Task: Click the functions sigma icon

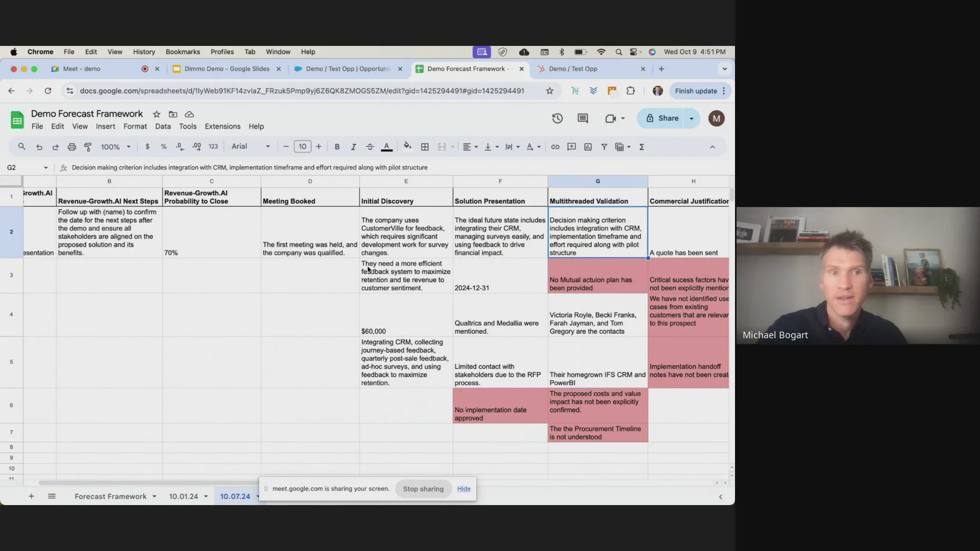Action: [x=642, y=147]
